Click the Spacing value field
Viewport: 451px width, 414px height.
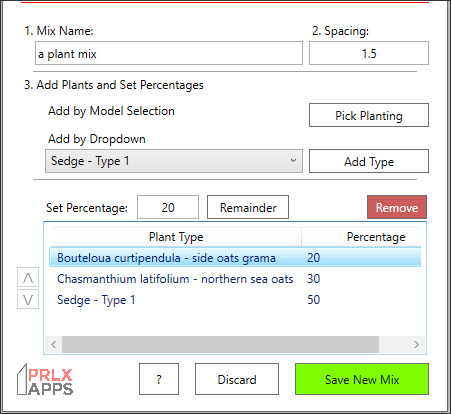[x=369, y=53]
